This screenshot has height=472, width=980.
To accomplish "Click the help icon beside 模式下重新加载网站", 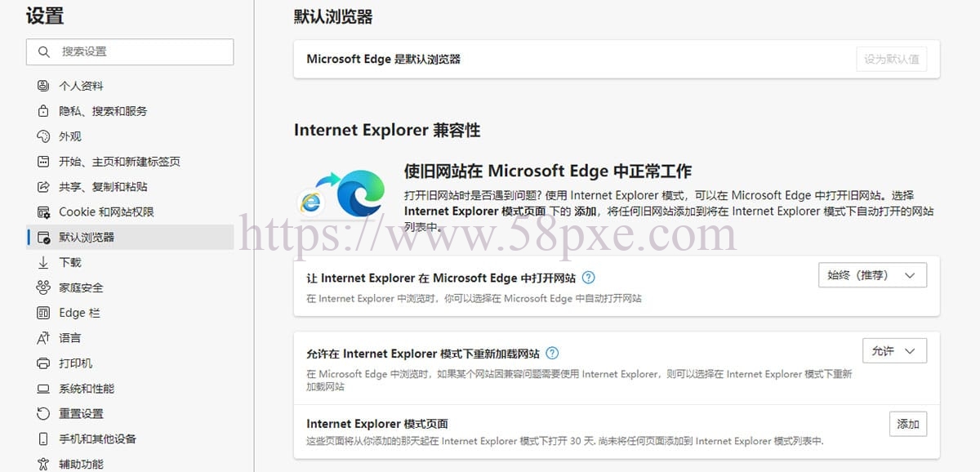I will (x=552, y=354).
